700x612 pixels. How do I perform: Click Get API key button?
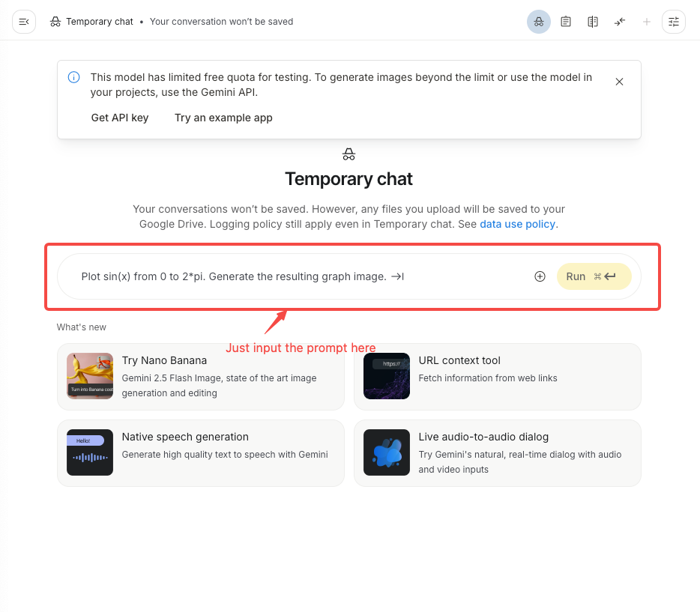[120, 118]
